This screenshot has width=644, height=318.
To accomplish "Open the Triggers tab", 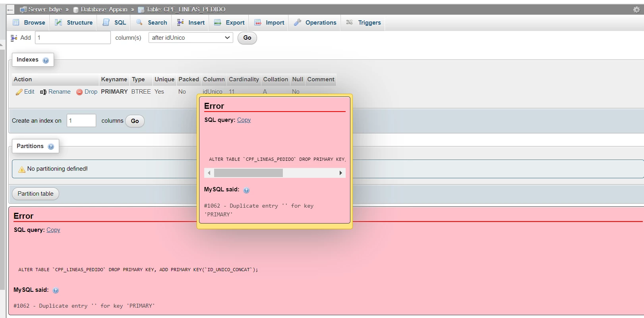I will click(x=364, y=23).
